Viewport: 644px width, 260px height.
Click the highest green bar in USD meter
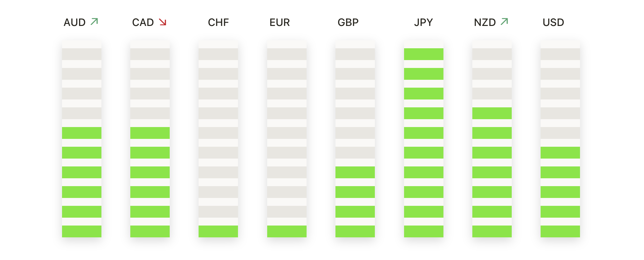[560, 153]
